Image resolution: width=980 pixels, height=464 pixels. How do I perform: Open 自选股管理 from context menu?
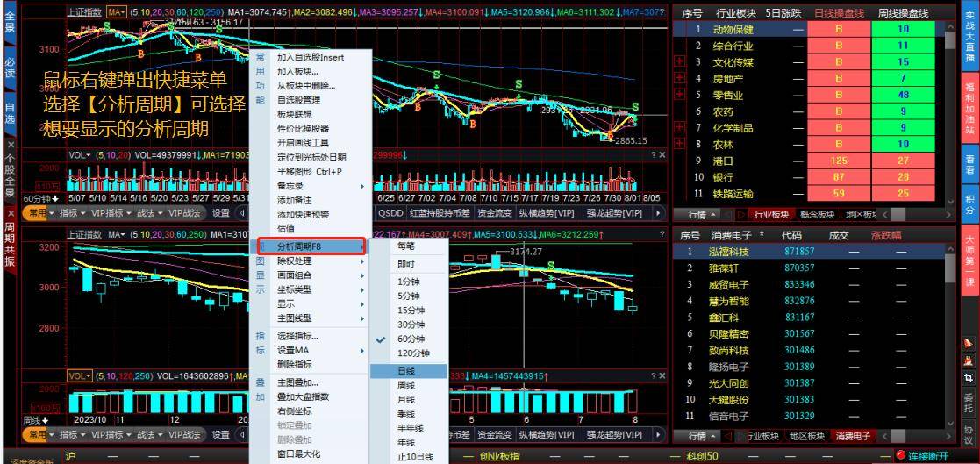pyautogui.click(x=299, y=100)
